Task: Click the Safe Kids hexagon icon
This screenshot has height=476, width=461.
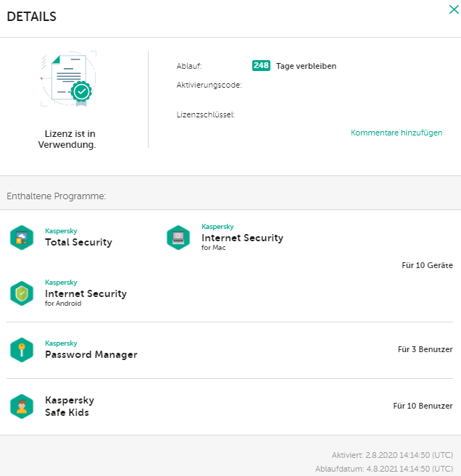Action: (x=22, y=406)
